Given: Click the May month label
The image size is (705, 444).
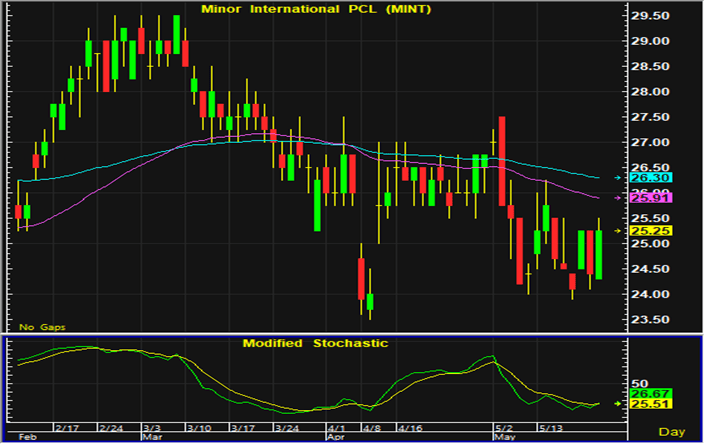Looking at the screenshot, I should 504,436.
